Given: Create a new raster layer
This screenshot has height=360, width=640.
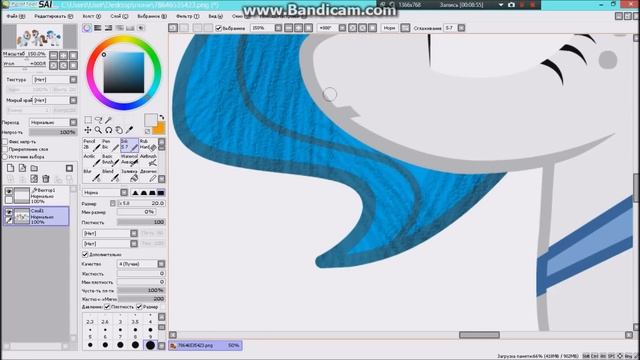Looking at the screenshot, I should (x=11, y=168).
